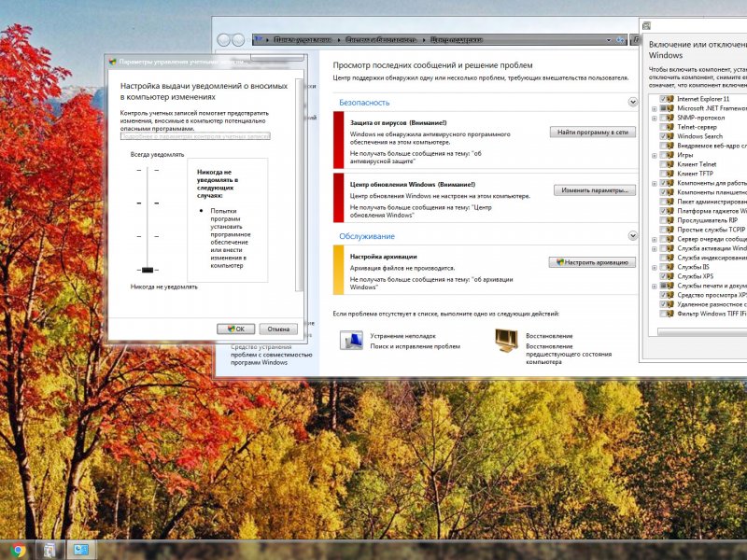Enable Простые службы TCPIP checkbox
747x560 pixels.
663,230
